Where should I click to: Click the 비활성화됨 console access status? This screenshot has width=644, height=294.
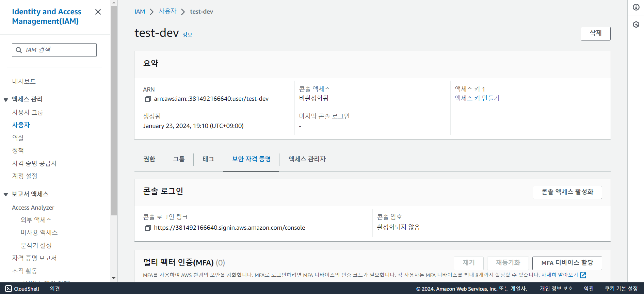pos(314,98)
